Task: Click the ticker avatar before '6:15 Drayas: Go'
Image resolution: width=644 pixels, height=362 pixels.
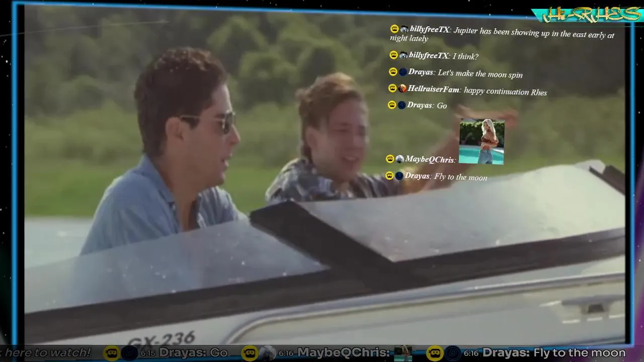Action: click(x=129, y=353)
